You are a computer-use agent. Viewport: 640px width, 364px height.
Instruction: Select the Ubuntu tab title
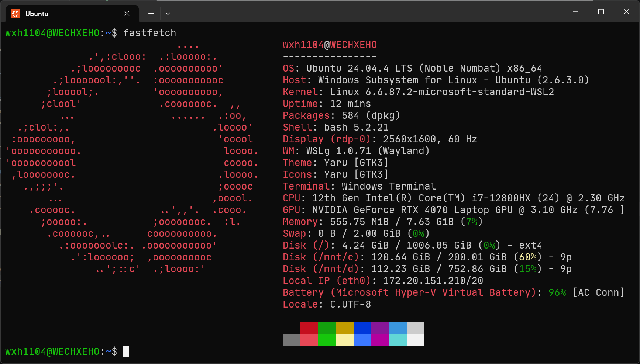click(37, 14)
